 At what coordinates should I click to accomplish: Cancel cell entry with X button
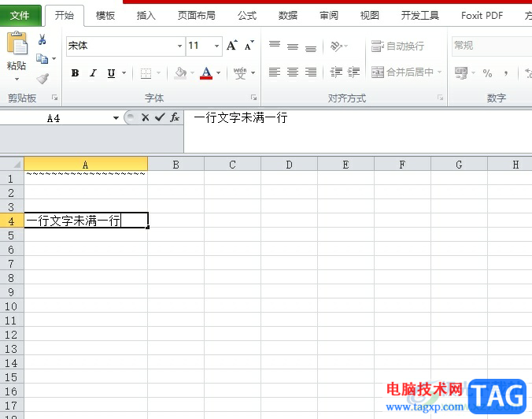click(146, 117)
